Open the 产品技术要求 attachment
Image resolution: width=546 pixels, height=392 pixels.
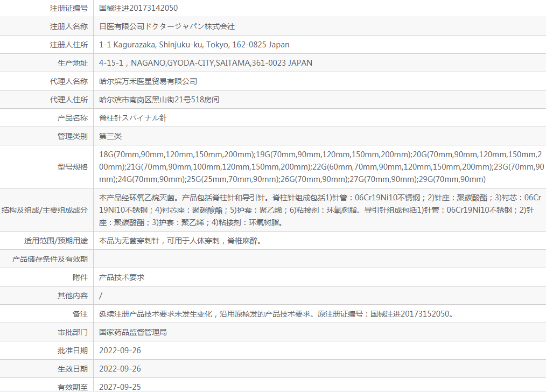pyautogui.click(x=122, y=277)
